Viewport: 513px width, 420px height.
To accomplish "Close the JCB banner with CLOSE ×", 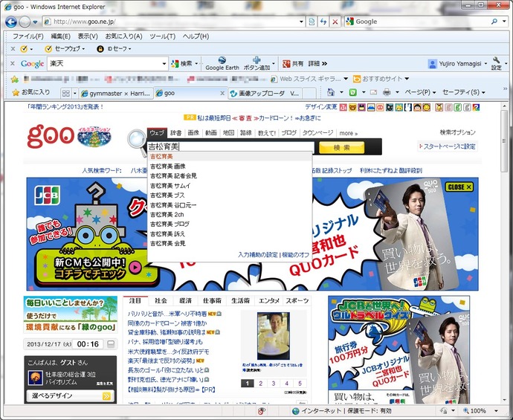I will [459, 187].
